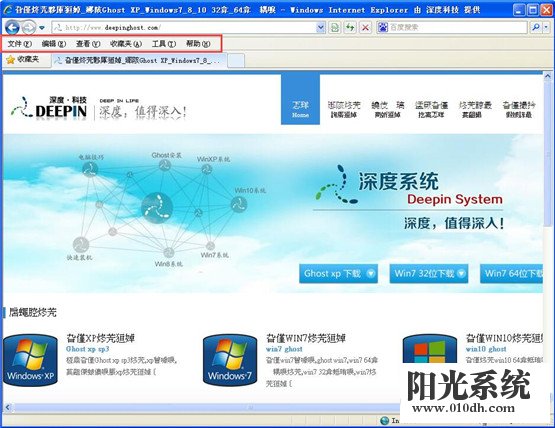555x428 pixels.
Task: Open the win10 ghost link
Action: coord(486,349)
